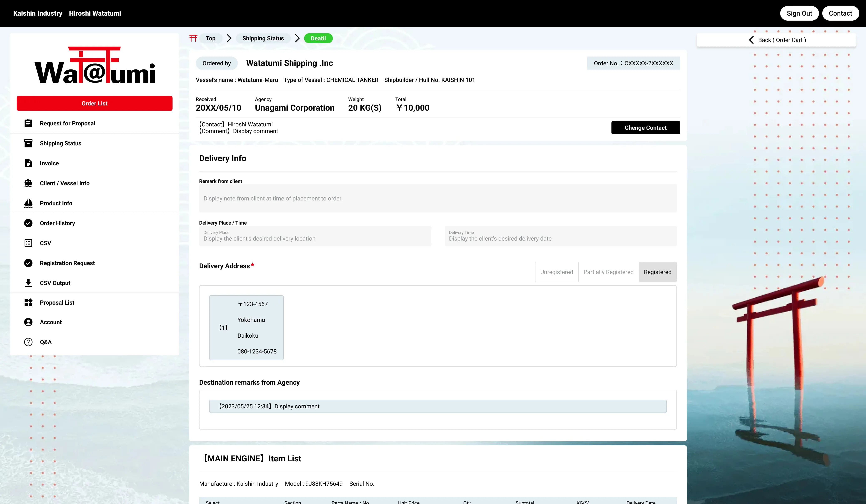Open the Deatil breadcrumb tab
The image size is (866, 504).
(x=318, y=38)
